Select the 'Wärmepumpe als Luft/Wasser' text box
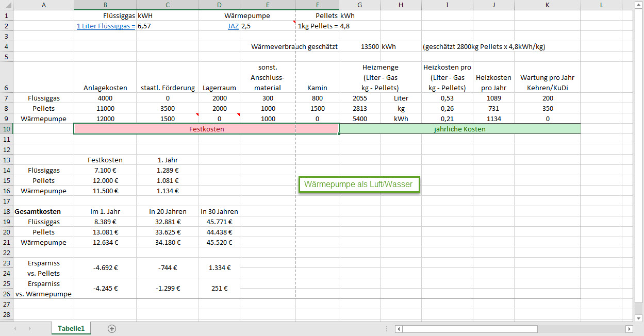Viewport: 644px width, 336px height. [359, 184]
